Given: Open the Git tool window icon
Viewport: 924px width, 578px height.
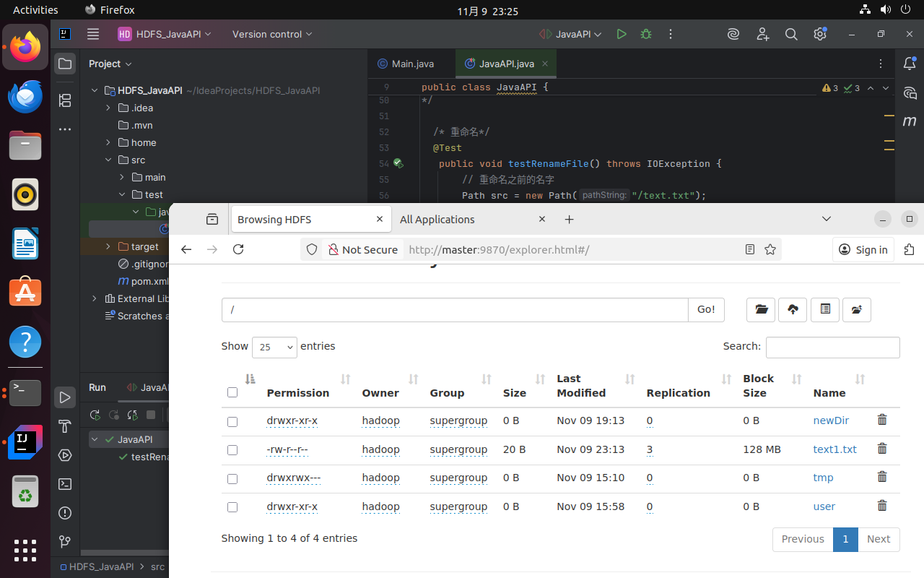Looking at the screenshot, I should [x=65, y=542].
